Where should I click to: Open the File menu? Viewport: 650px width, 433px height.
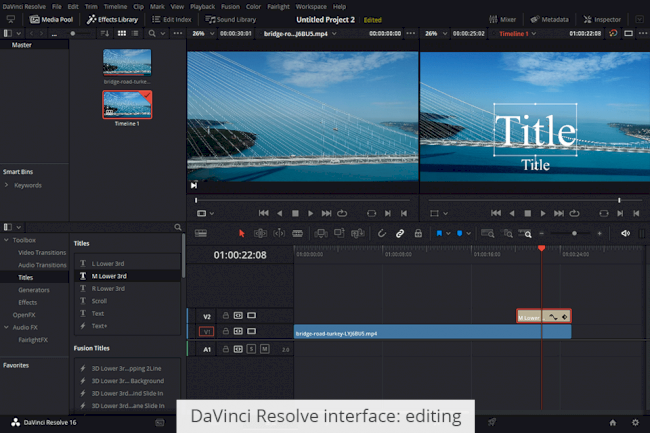(x=57, y=7)
